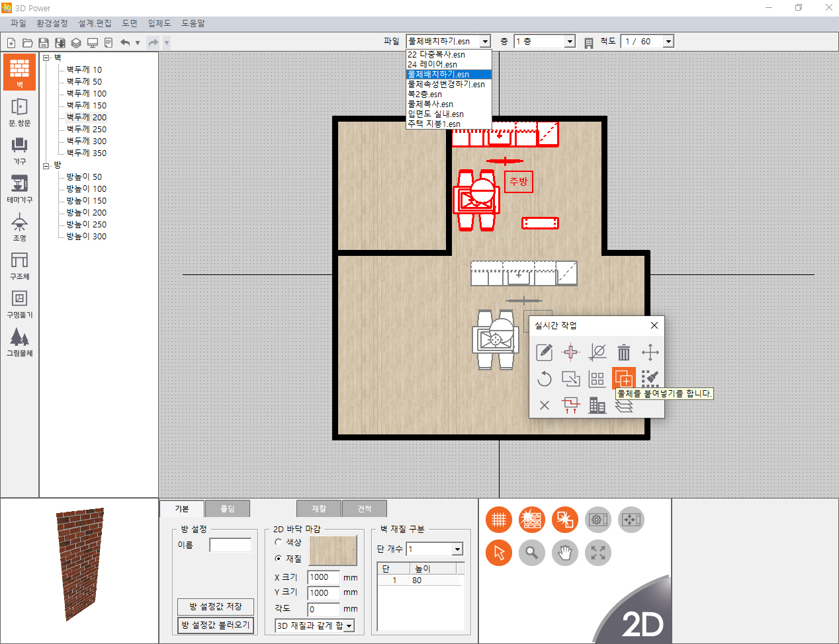
Task: Open the 척도 scale dropdown
Action: [668, 42]
